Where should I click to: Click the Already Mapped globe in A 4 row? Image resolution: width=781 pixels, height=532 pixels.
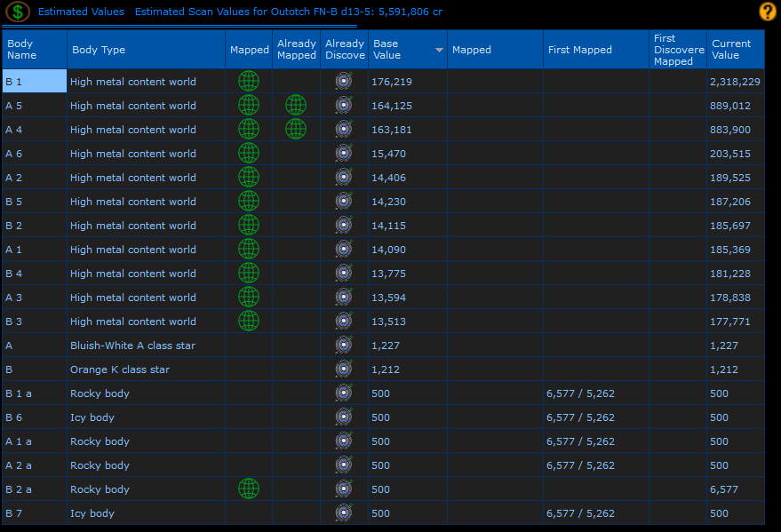(x=296, y=129)
